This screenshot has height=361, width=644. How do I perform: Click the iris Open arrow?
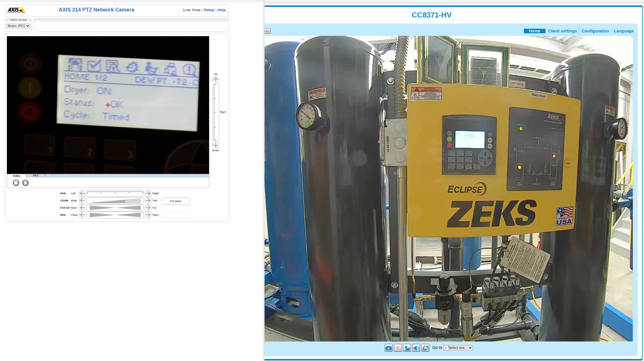(148, 215)
